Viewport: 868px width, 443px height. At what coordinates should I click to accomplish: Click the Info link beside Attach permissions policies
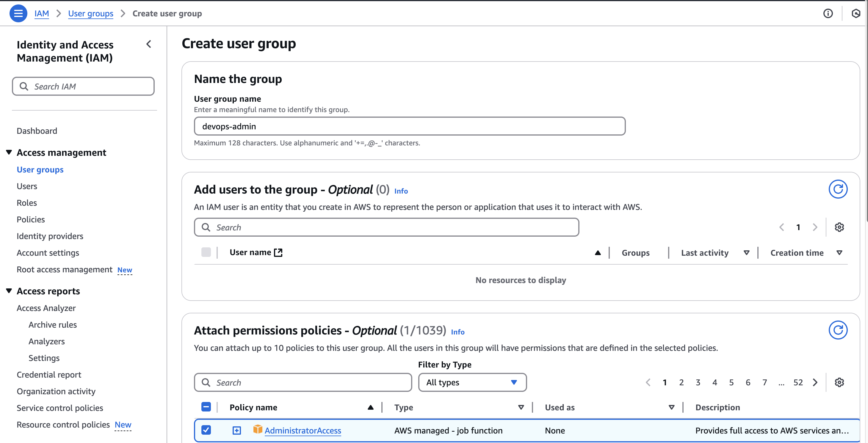click(458, 332)
